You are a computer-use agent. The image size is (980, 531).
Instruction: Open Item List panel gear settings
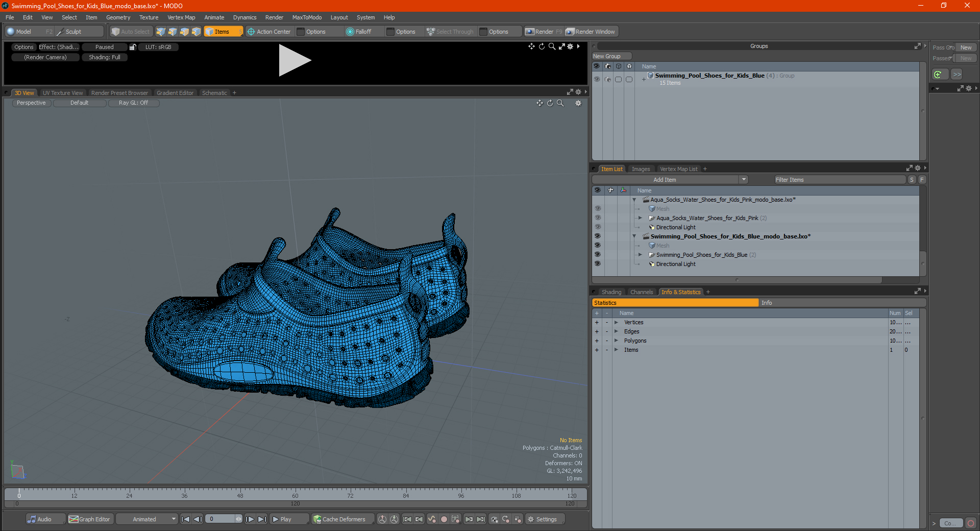[x=918, y=168]
